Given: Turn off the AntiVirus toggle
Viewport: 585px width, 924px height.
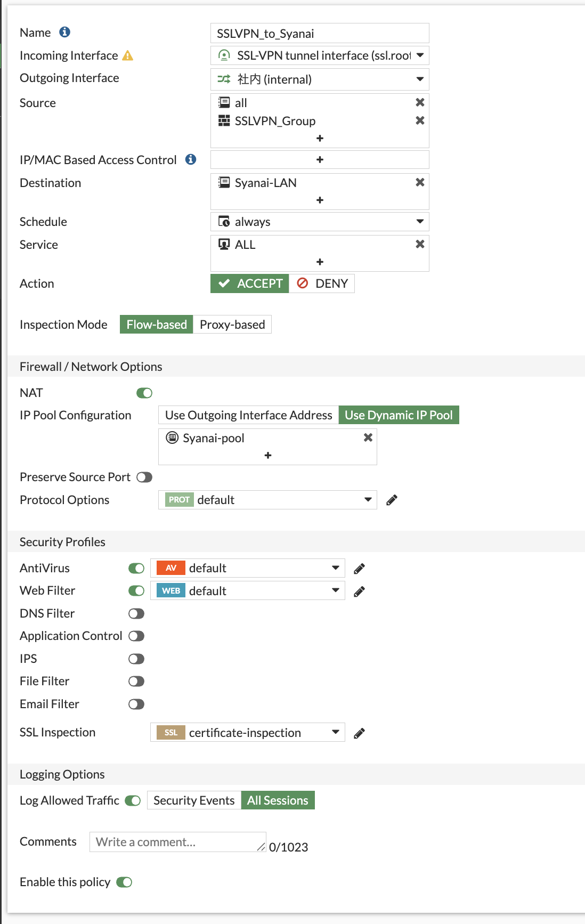Looking at the screenshot, I should click(x=136, y=569).
